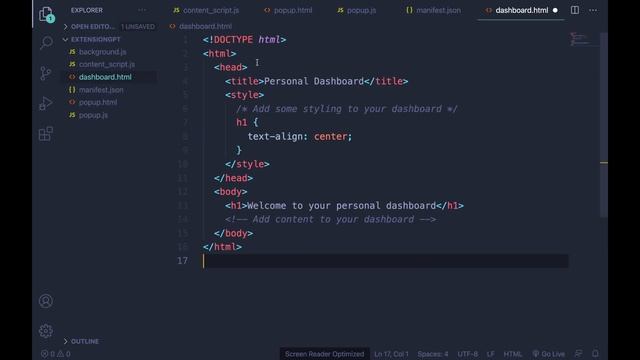
Task: Click the "1 UNSAVED" badge in Open Editors
Action: coord(138,27)
